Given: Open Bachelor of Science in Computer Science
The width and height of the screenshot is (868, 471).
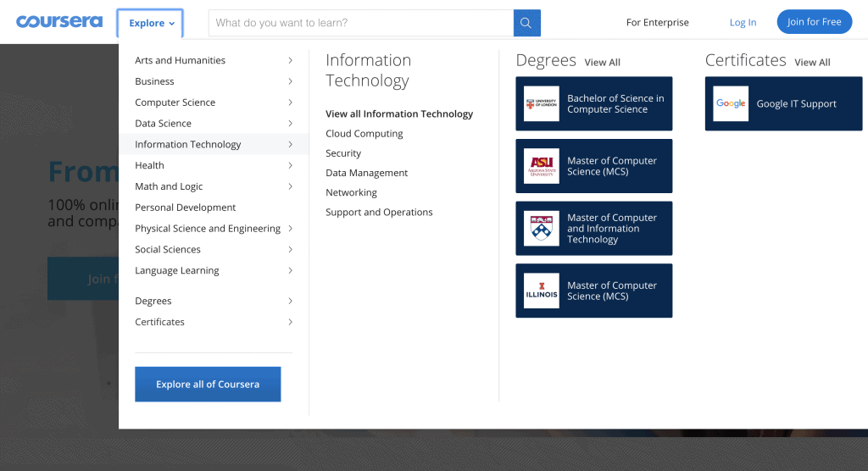Looking at the screenshot, I should click(x=615, y=103).
